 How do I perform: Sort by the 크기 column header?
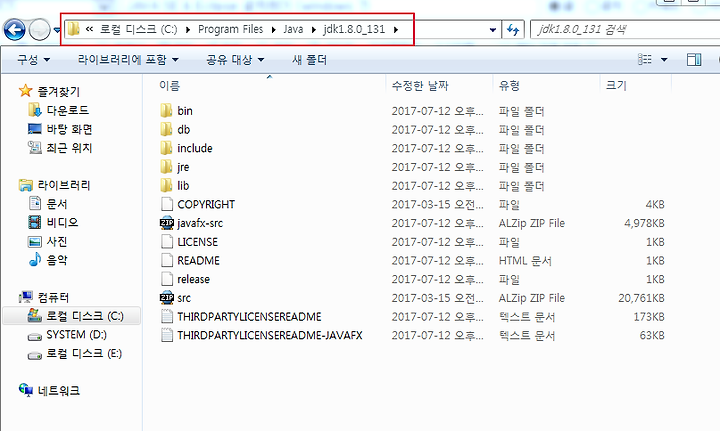coord(616,85)
